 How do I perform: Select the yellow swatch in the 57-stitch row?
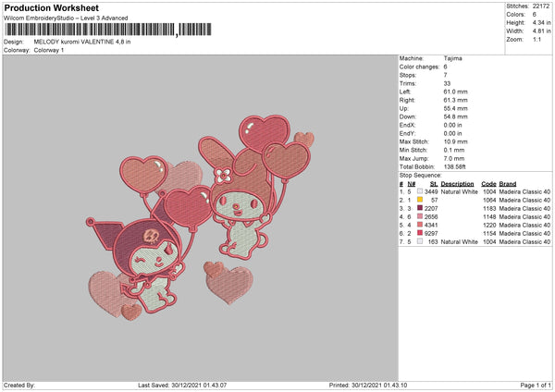tap(420, 200)
